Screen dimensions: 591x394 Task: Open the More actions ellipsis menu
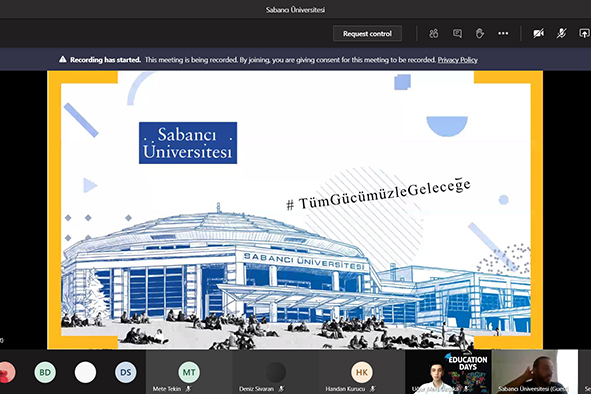503,34
